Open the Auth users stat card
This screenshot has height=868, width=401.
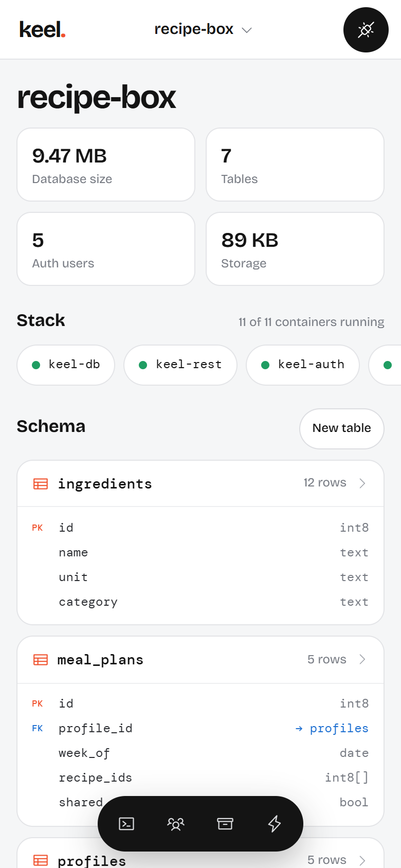(x=106, y=249)
